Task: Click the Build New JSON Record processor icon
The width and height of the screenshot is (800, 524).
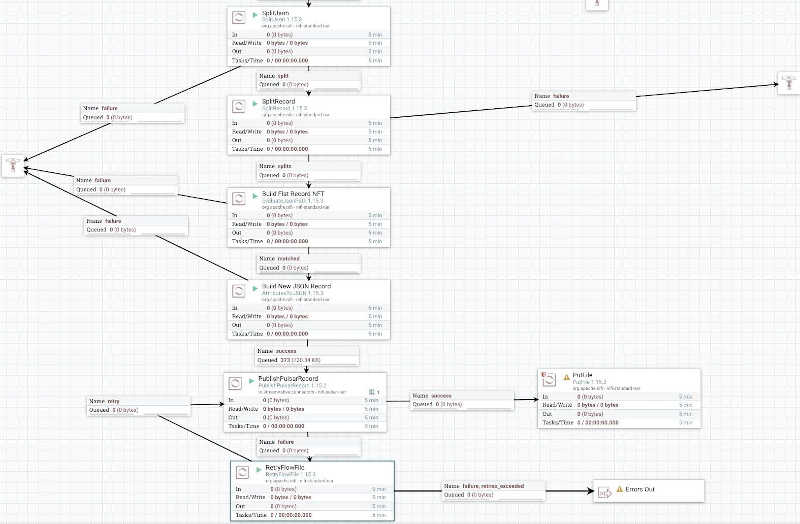Action: (240, 290)
